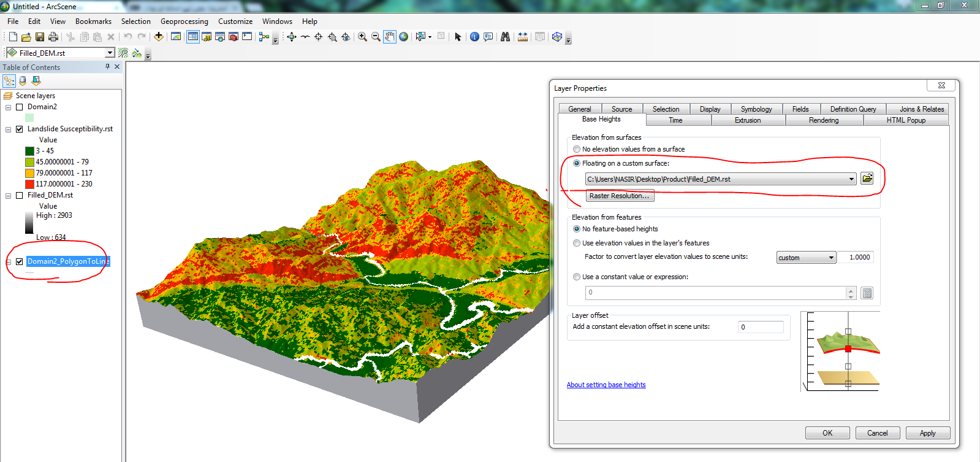Expand the Domain2_PolygonToLine layer node

(x=9, y=262)
